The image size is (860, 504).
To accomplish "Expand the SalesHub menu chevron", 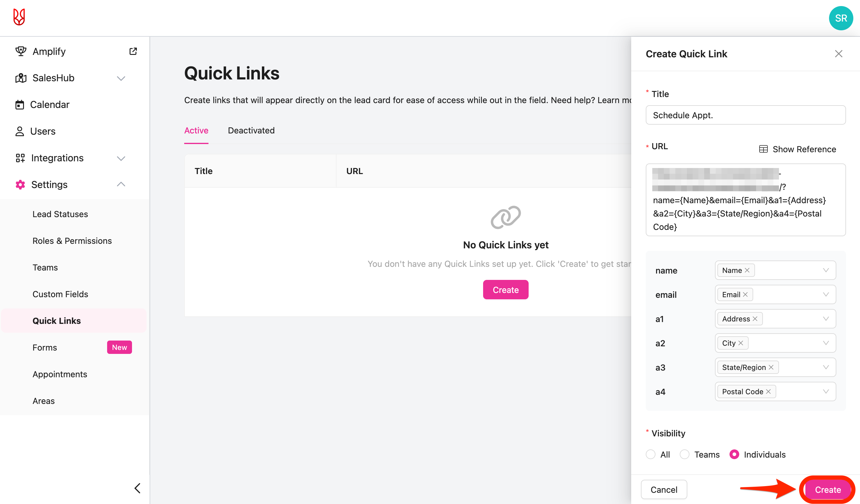I will click(x=121, y=79).
